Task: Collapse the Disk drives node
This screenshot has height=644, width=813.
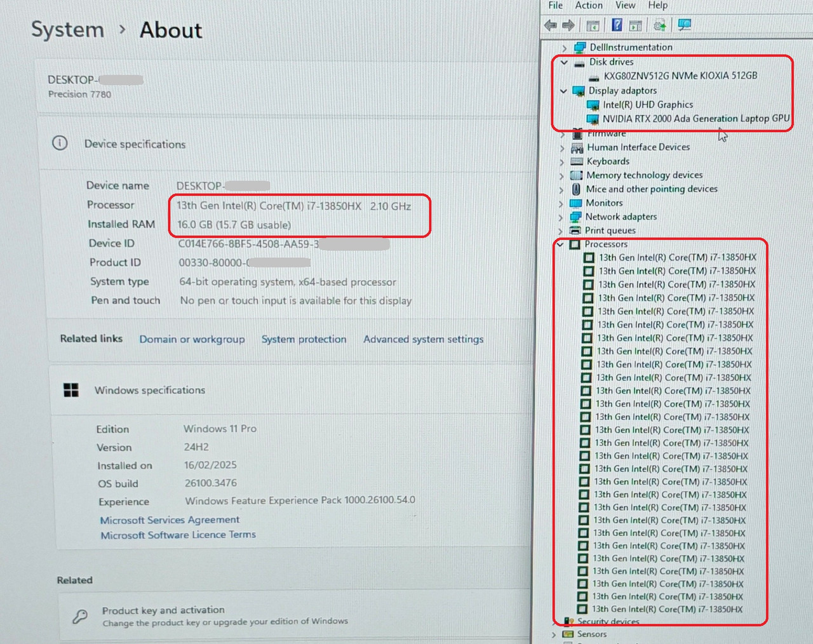Action: point(563,62)
